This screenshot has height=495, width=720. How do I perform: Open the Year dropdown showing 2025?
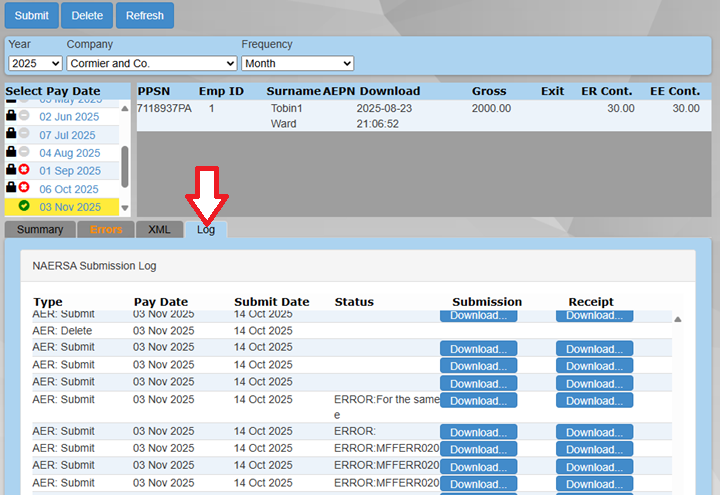point(35,63)
